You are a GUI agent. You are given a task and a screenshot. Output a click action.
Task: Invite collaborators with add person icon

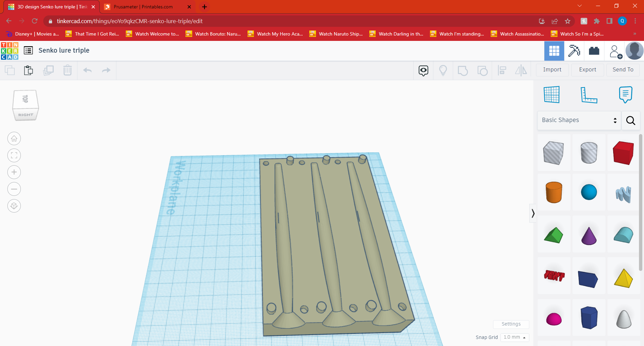point(615,52)
